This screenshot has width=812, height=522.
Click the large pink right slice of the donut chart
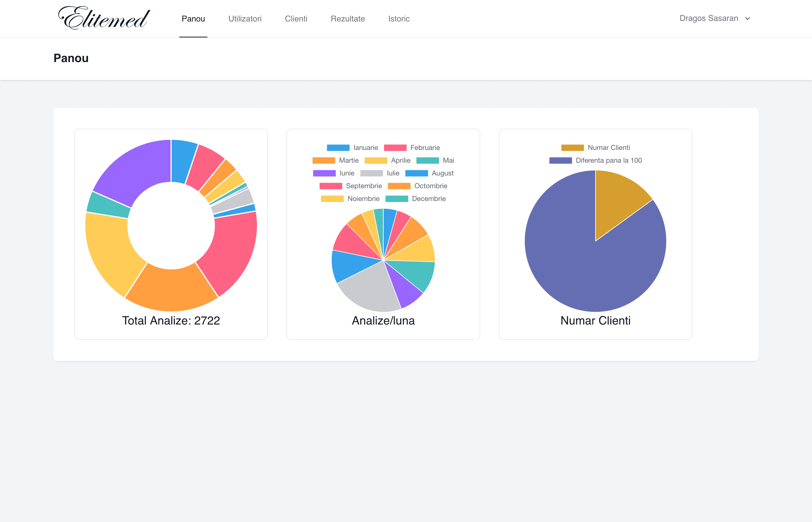[234, 251]
